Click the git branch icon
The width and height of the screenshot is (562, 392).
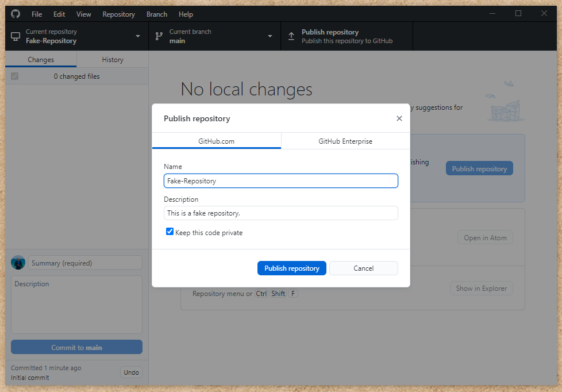(x=159, y=36)
